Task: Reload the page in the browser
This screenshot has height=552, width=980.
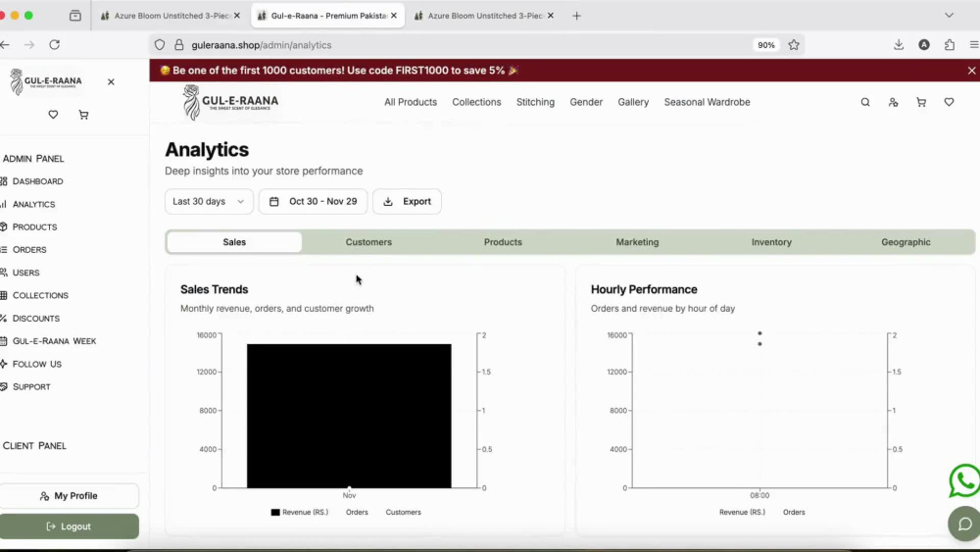Action: click(x=54, y=45)
